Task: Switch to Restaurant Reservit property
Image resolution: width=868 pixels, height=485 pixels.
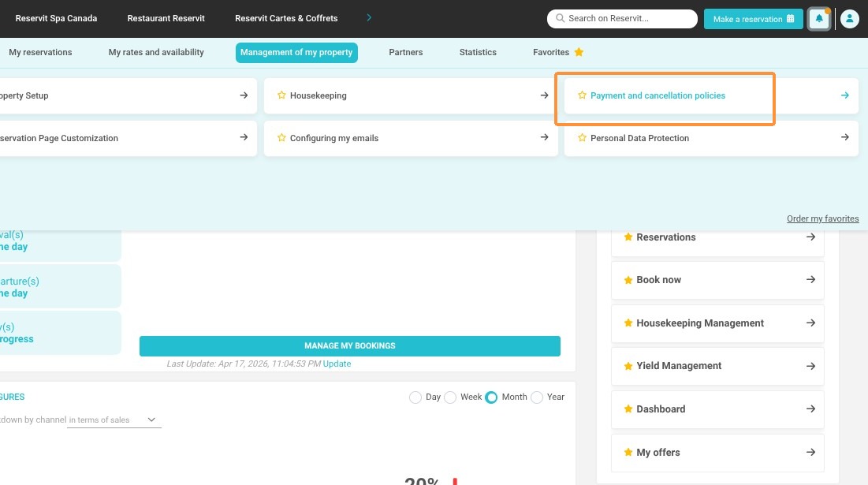Action: point(166,18)
